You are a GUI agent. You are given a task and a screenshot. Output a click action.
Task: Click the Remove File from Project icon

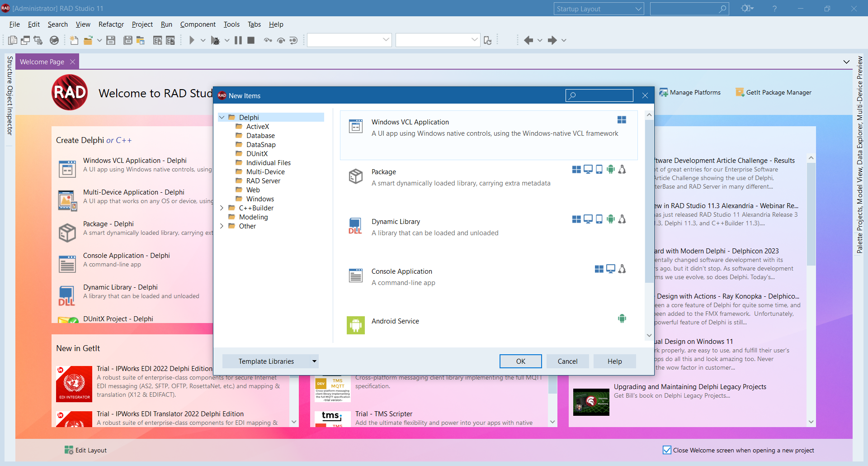click(x=170, y=40)
